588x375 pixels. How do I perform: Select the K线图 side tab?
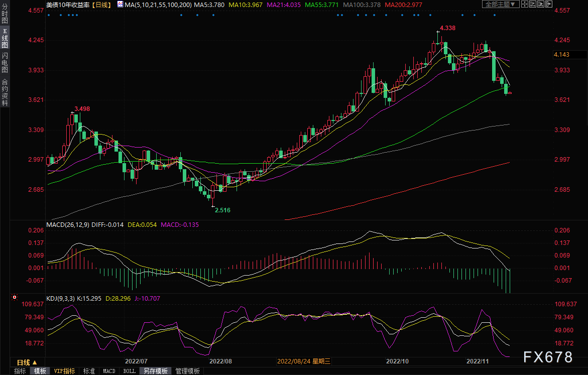coord(5,38)
